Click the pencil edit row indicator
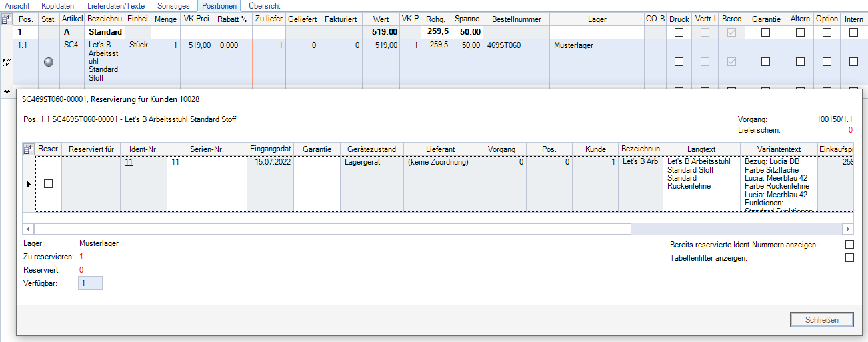This screenshot has width=868, height=342. tap(6, 62)
